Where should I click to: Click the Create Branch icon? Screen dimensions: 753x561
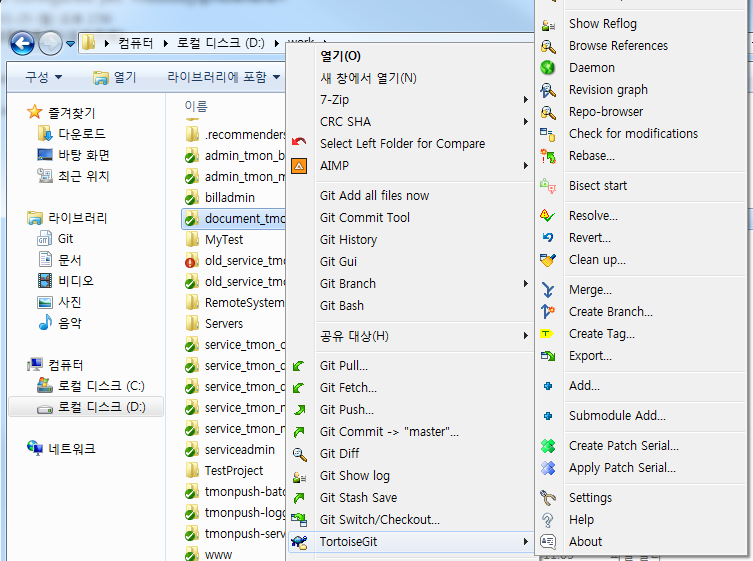[x=548, y=312]
